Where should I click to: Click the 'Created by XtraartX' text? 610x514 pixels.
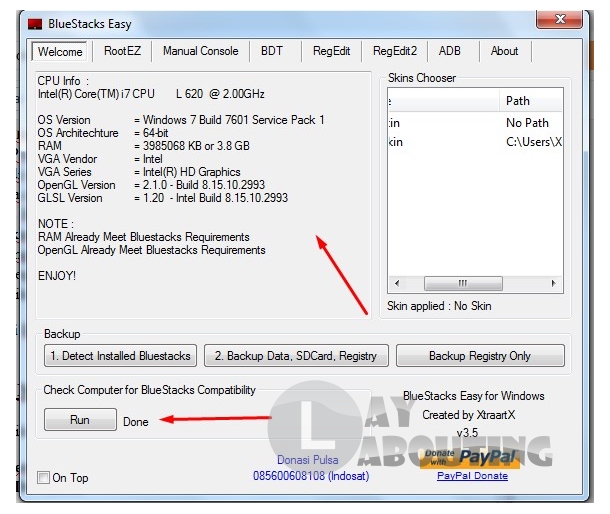pos(469,415)
